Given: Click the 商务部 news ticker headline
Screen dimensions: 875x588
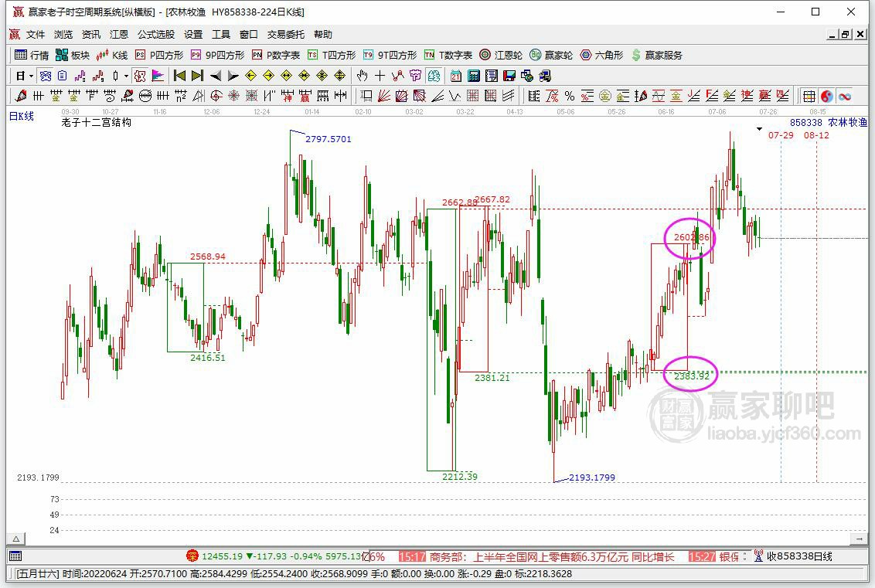Looking at the screenshot, I should [x=552, y=557].
